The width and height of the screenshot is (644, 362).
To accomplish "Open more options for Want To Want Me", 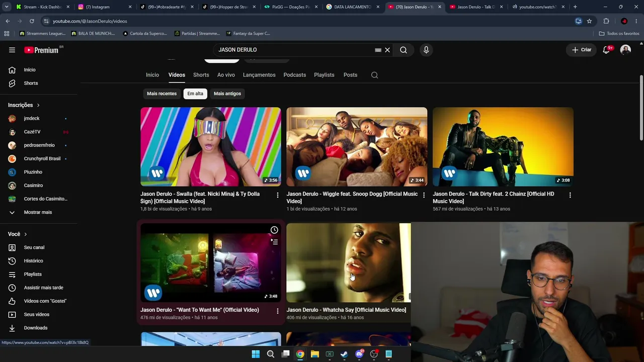I will tap(277, 311).
